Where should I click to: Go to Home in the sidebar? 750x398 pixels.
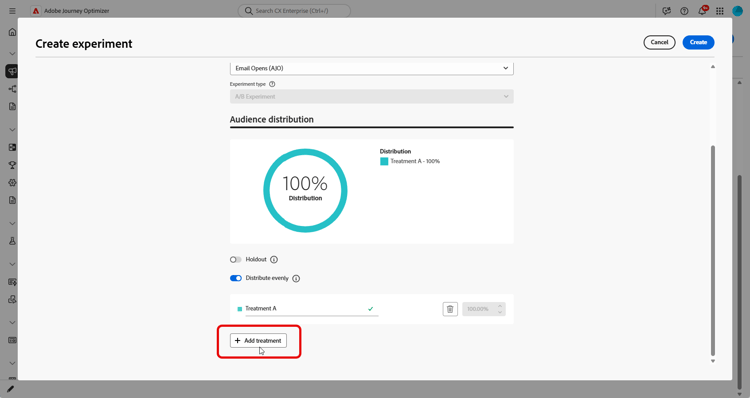12,32
